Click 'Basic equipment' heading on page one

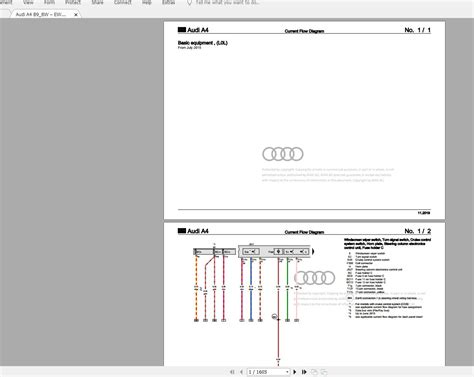203,43
